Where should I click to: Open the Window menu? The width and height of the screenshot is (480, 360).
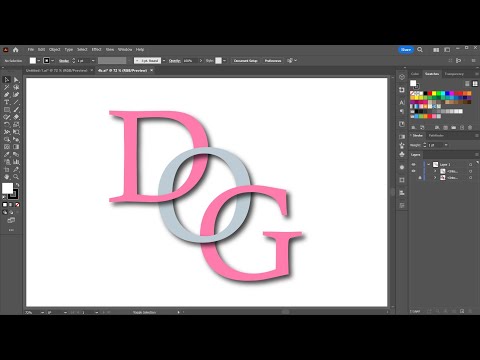point(125,49)
